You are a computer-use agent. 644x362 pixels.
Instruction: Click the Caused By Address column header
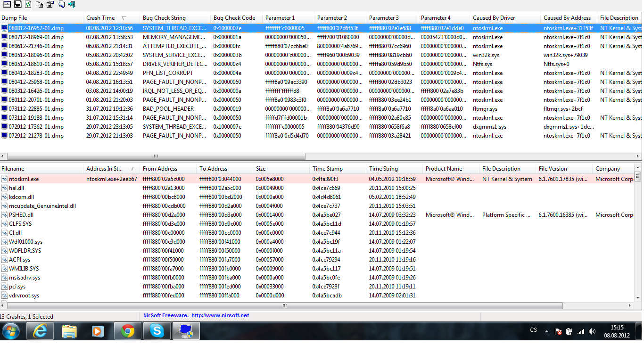point(569,18)
